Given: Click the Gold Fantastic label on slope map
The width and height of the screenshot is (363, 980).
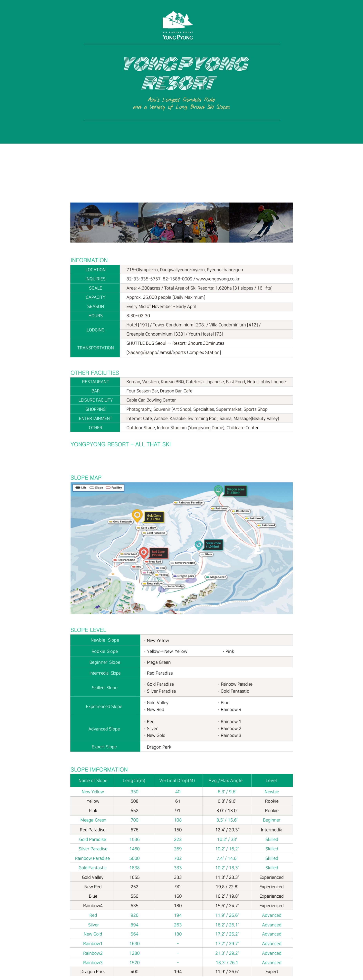Looking at the screenshot, I should pyautogui.click(x=120, y=522).
